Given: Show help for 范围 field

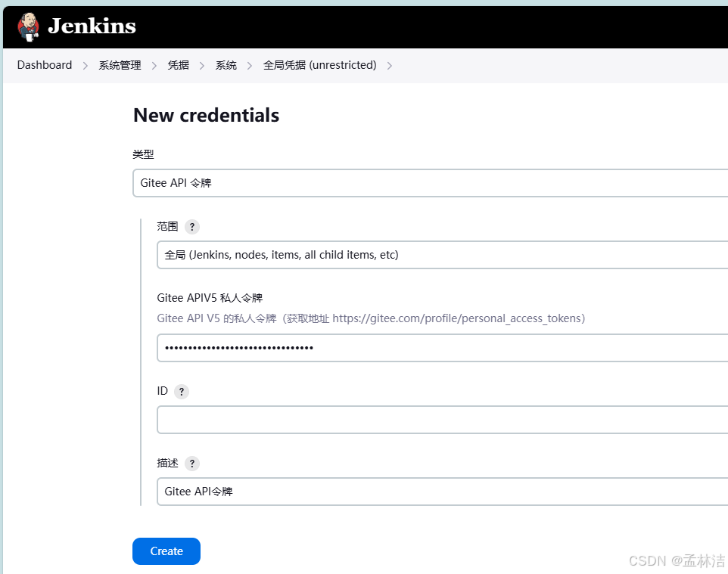Looking at the screenshot, I should (x=192, y=227).
